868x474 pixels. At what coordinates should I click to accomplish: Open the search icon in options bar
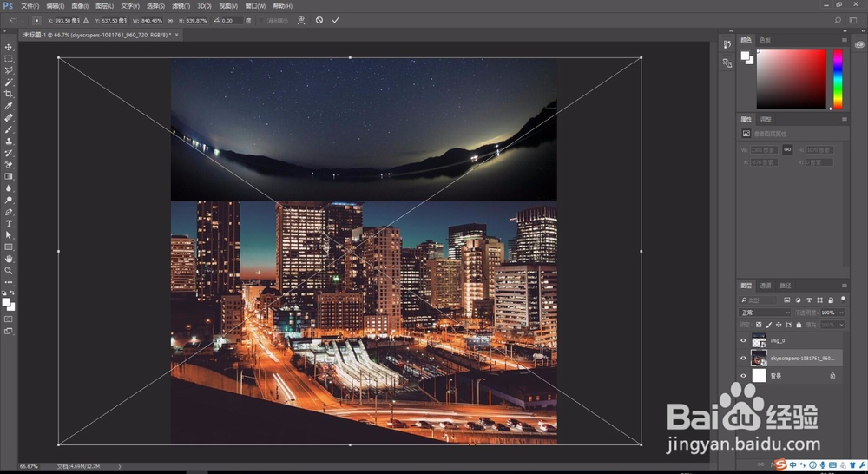[x=838, y=20]
